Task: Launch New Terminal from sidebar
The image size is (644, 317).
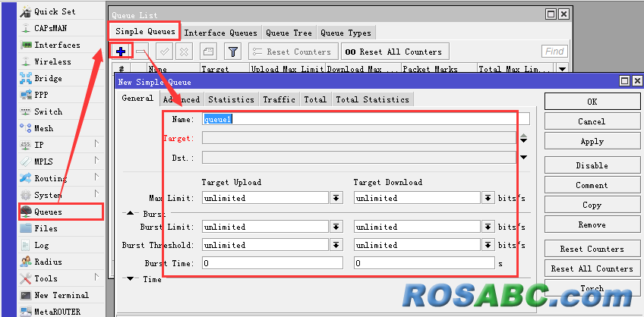Action: [x=62, y=295]
